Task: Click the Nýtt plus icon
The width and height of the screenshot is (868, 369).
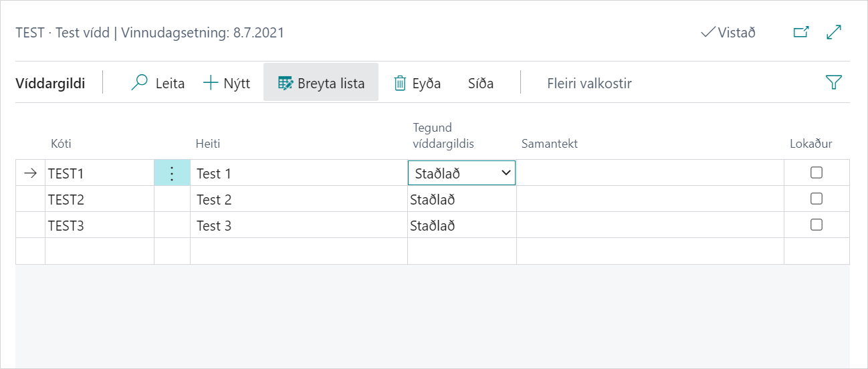Action: (211, 83)
